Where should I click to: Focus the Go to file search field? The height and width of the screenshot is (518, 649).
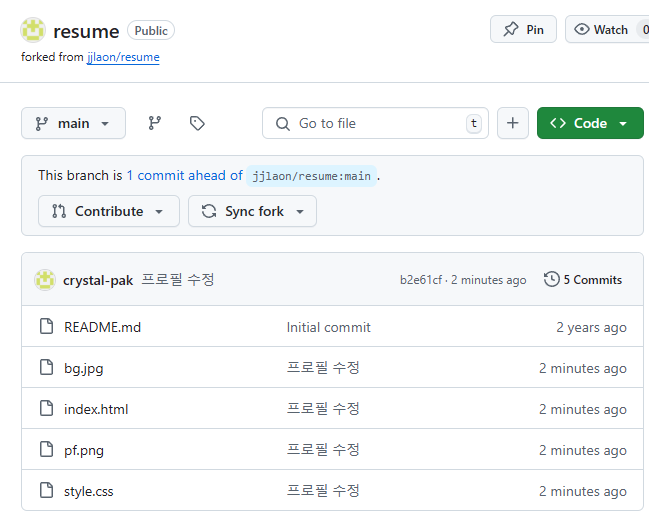click(x=375, y=123)
